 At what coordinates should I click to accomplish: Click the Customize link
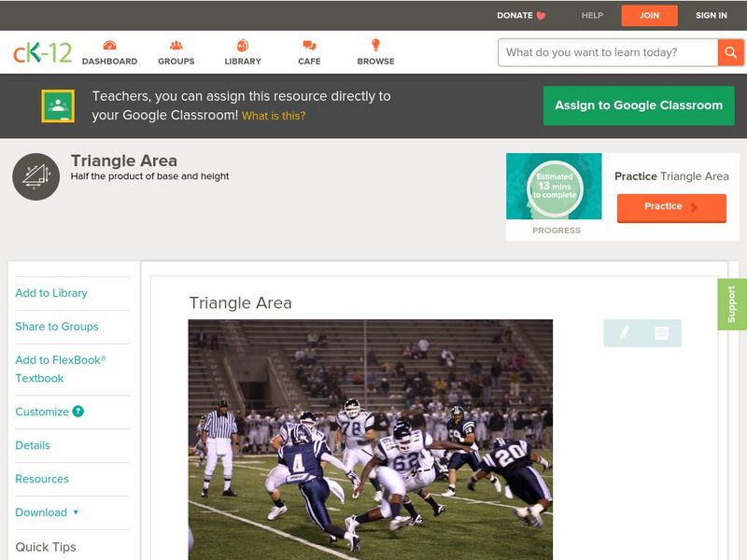tap(42, 412)
